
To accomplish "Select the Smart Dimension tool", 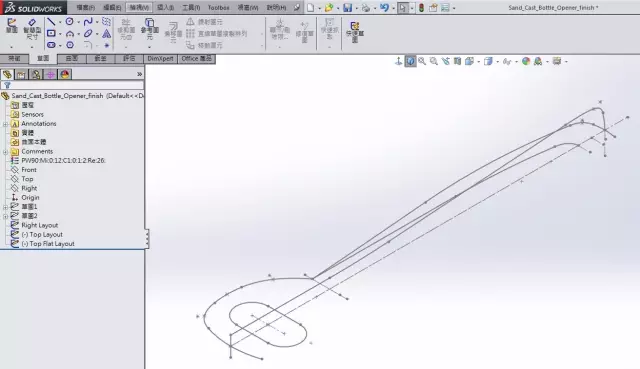I will click(32, 28).
